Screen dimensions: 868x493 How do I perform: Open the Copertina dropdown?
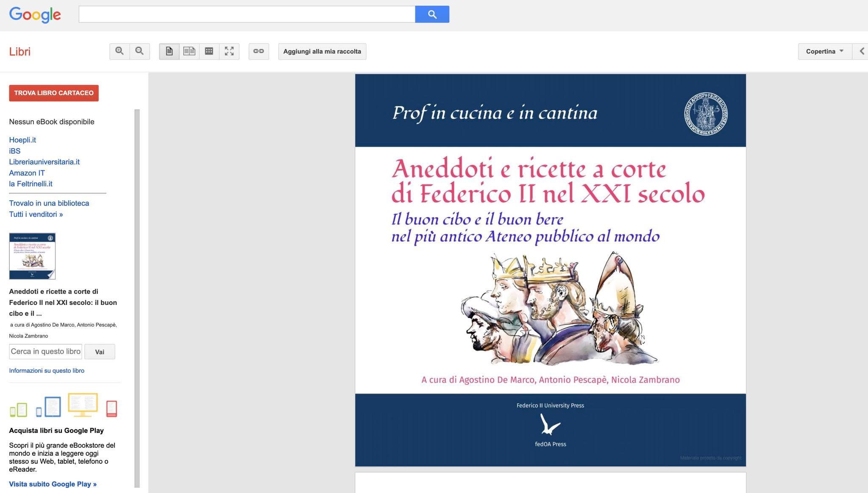(825, 51)
